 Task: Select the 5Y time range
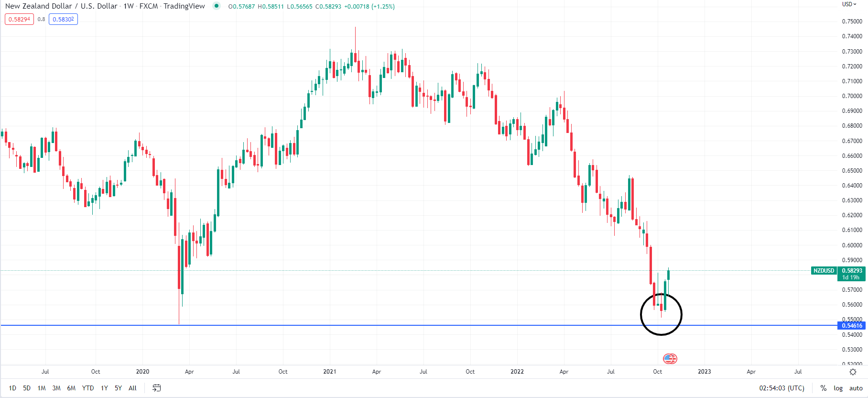point(118,388)
